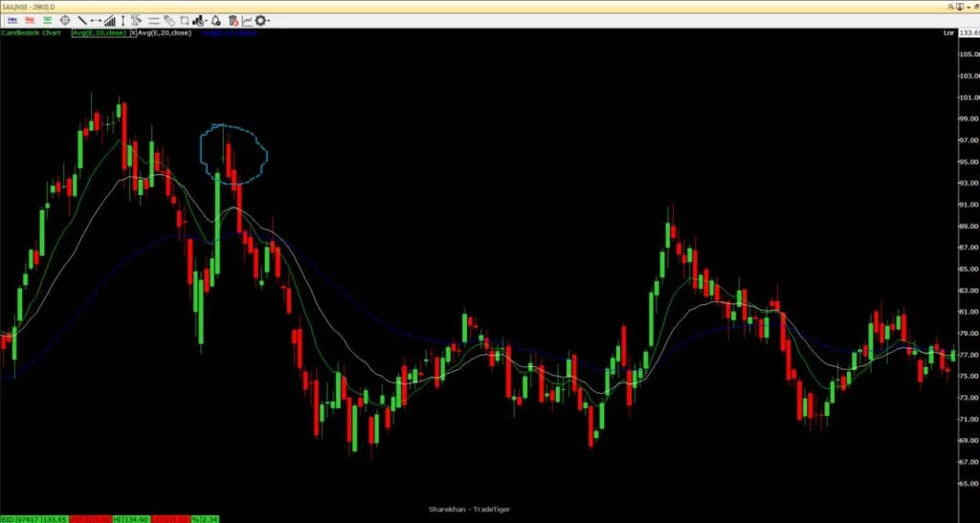Click the delete trash bin icon
Screen dimensions: 980x523
(233, 20)
